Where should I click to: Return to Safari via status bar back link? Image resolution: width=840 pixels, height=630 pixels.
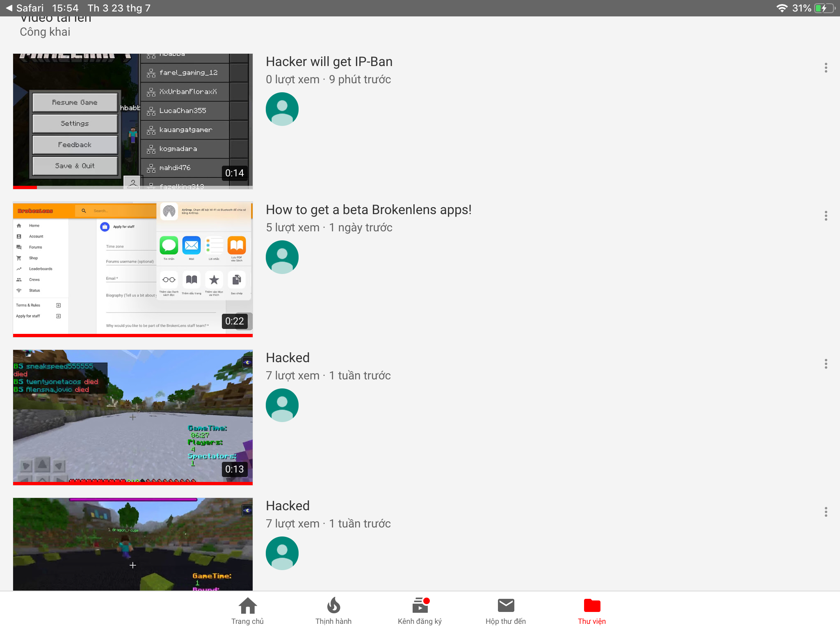click(25, 8)
